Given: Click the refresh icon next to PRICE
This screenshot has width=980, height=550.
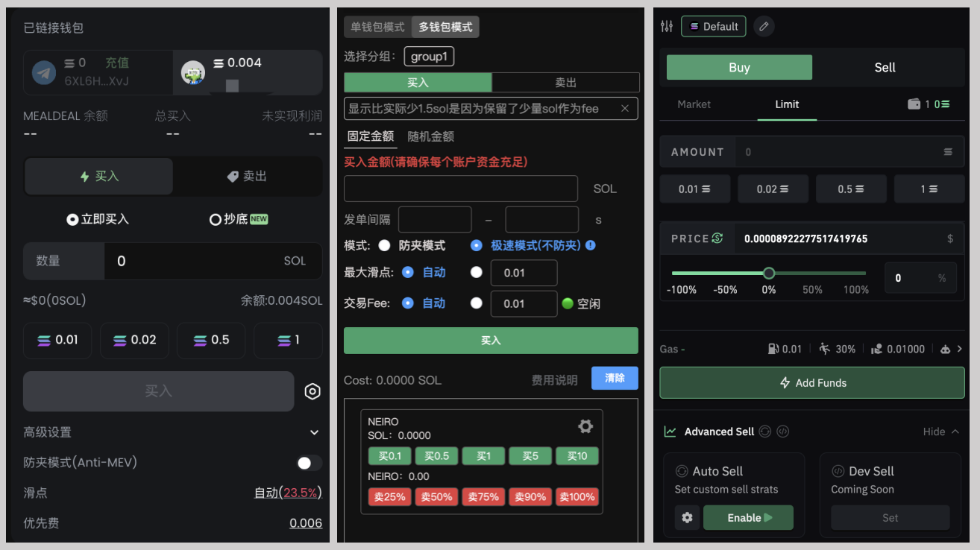Looking at the screenshot, I should (718, 238).
